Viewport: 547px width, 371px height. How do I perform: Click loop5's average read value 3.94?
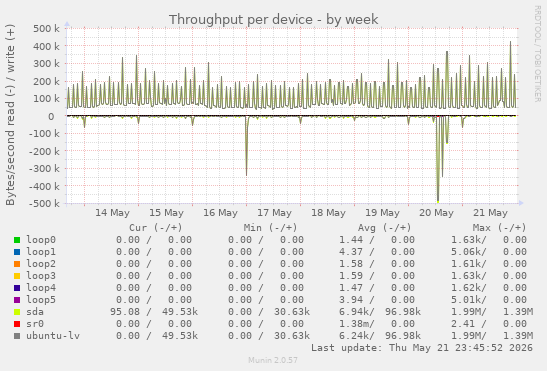(351, 300)
